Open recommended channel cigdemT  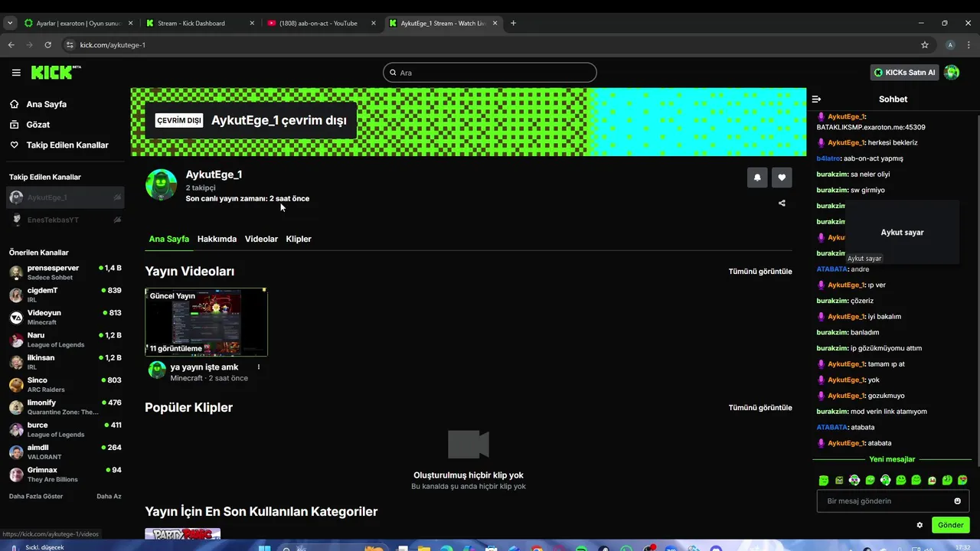pyautogui.click(x=65, y=295)
